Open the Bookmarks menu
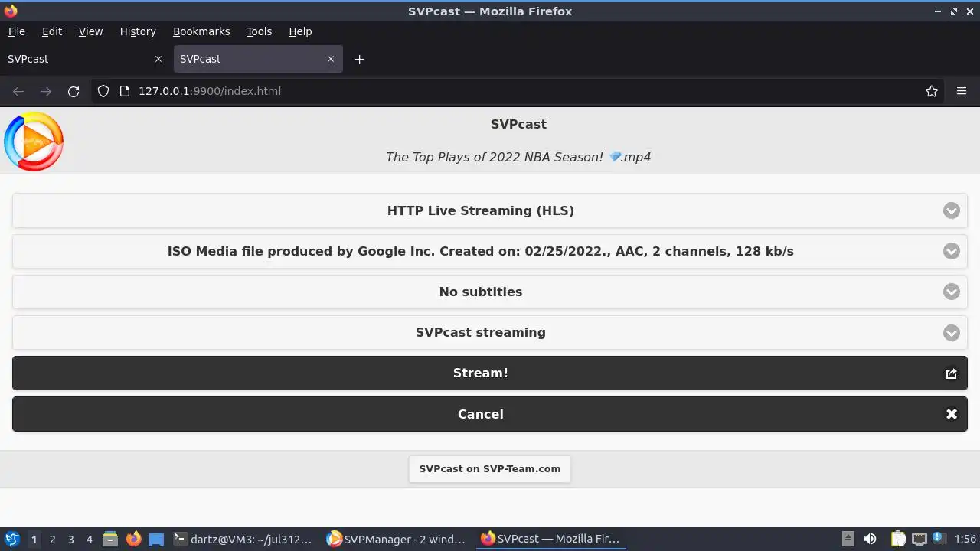The image size is (980, 551). click(201, 31)
